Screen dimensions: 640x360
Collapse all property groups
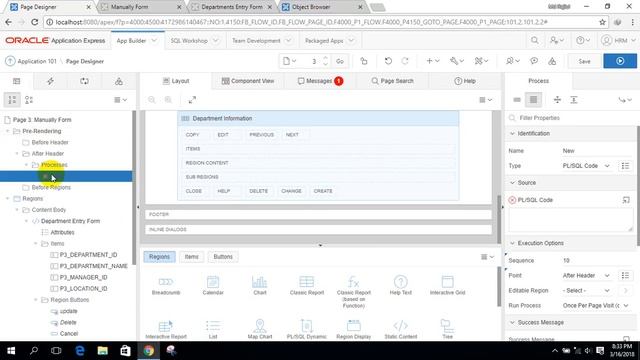(x=557, y=100)
